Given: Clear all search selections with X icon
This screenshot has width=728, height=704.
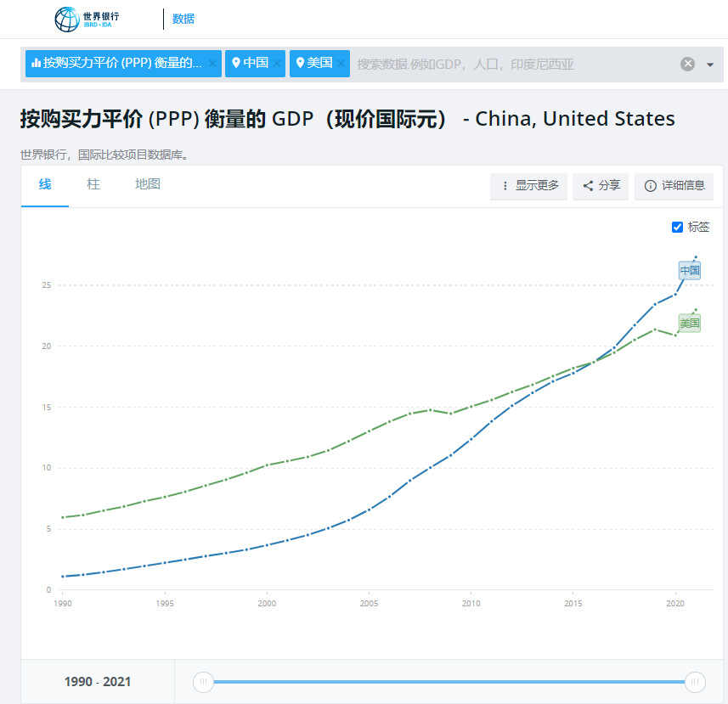Looking at the screenshot, I should click(687, 64).
